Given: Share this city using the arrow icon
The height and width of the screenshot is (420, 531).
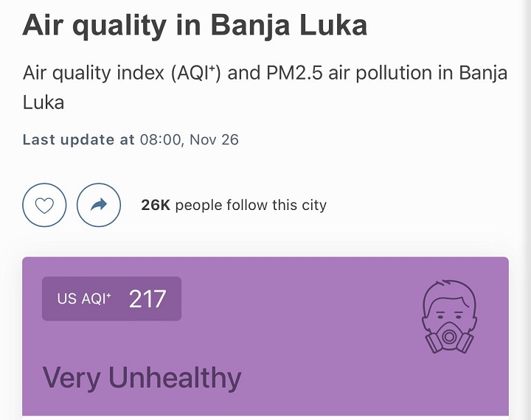Looking at the screenshot, I should click(99, 205).
